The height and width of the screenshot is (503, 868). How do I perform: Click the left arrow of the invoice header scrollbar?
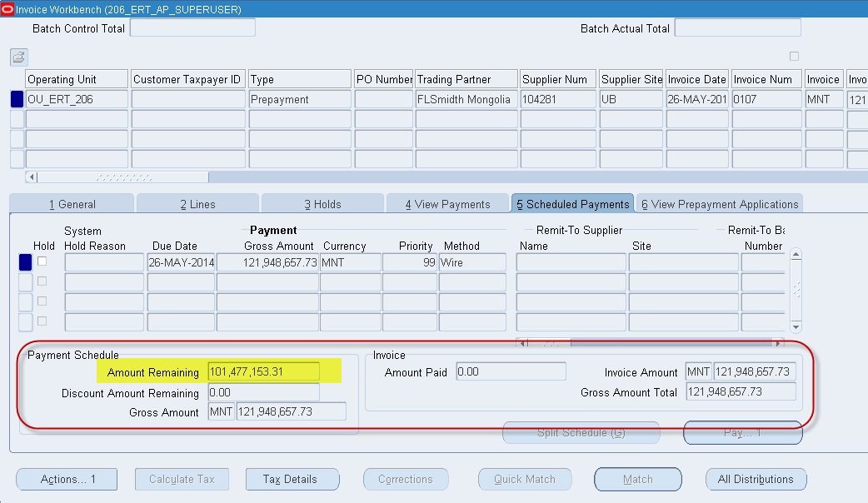coord(30,177)
